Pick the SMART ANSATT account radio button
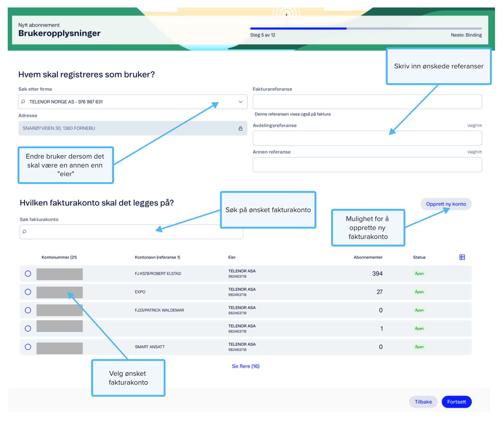Image resolution: width=504 pixels, height=429 pixels. (28, 347)
